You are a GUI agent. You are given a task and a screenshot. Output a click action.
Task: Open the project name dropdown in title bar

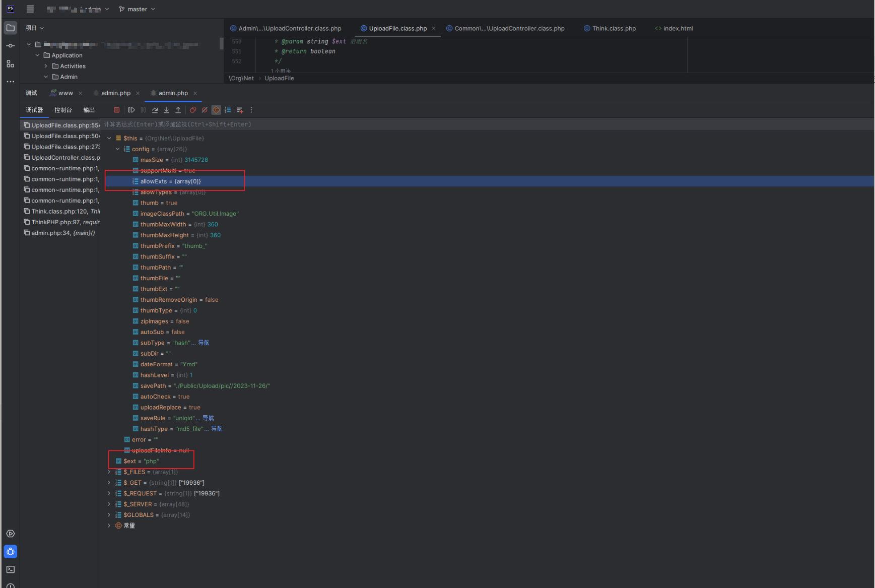(78, 9)
